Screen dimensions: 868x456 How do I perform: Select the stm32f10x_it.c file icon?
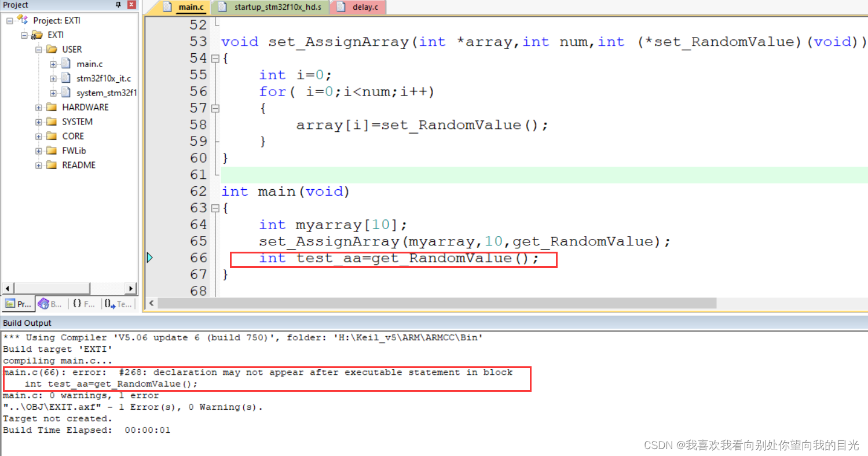coord(66,78)
